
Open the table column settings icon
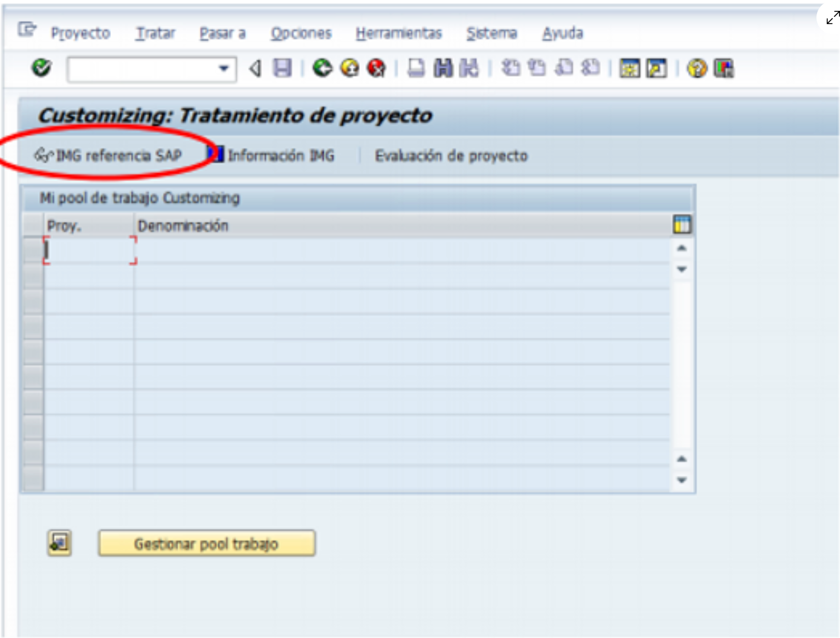point(682,224)
